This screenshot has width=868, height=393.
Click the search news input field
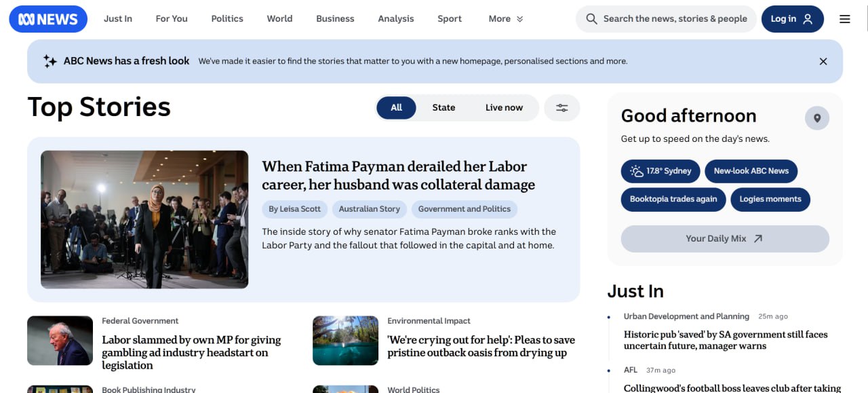point(674,19)
